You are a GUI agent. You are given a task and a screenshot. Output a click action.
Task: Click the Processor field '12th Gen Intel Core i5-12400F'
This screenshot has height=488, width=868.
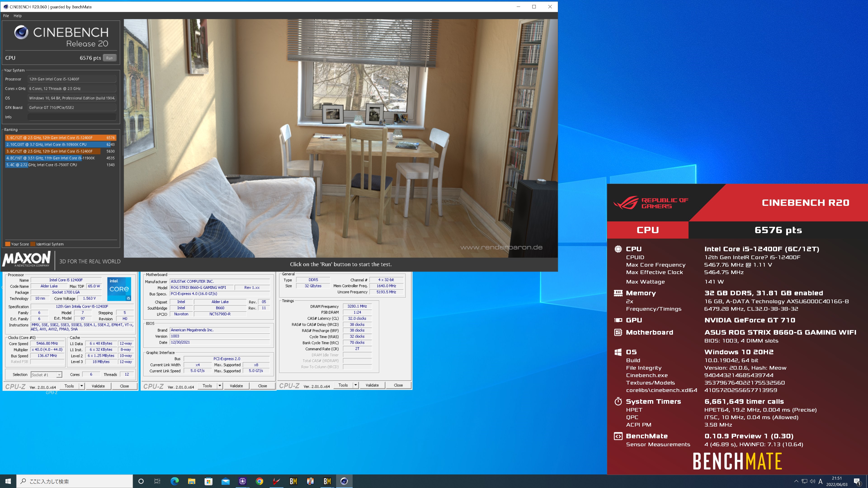pos(72,79)
